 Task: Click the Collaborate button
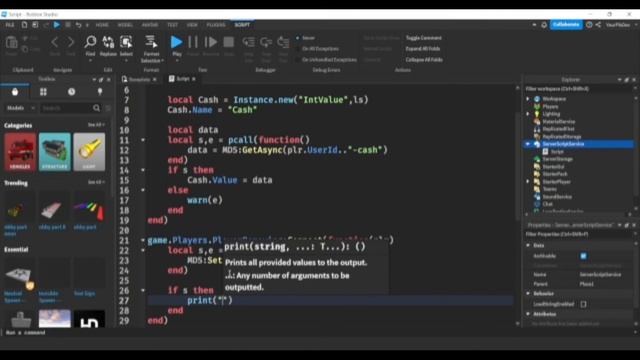pos(566,25)
